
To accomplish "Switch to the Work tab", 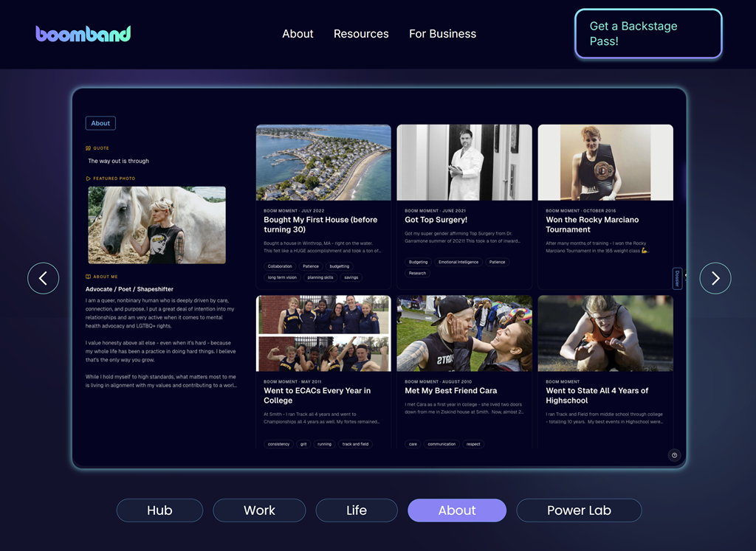I will pyautogui.click(x=259, y=510).
